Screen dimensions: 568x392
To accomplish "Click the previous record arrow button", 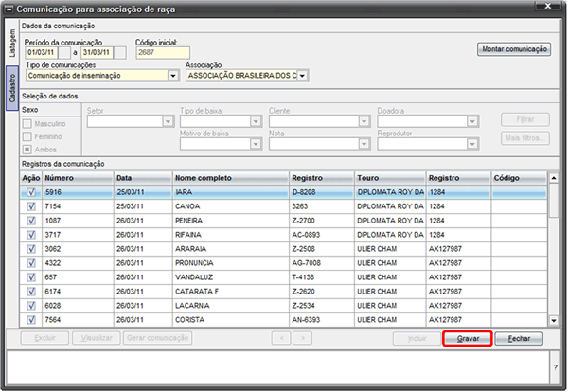I will point(281,338).
